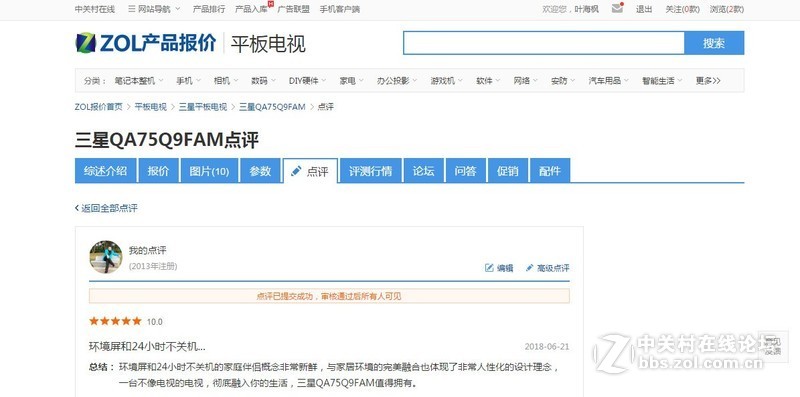This screenshot has height=397, width=800.
Task: Expand the 软件 category dropdown
Action: (x=488, y=81)
